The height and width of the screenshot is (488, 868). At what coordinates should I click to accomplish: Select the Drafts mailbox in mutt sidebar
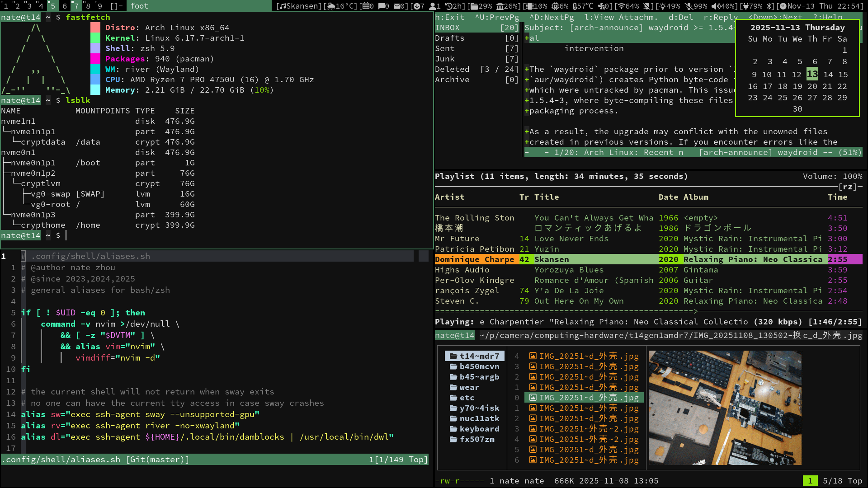[476, 38]
